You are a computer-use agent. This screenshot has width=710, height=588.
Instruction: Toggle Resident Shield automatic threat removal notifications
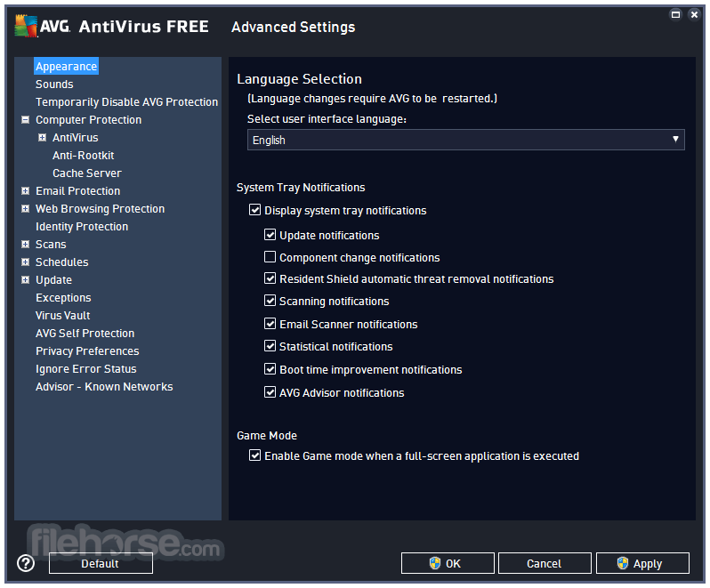click(x=270, y=278)
